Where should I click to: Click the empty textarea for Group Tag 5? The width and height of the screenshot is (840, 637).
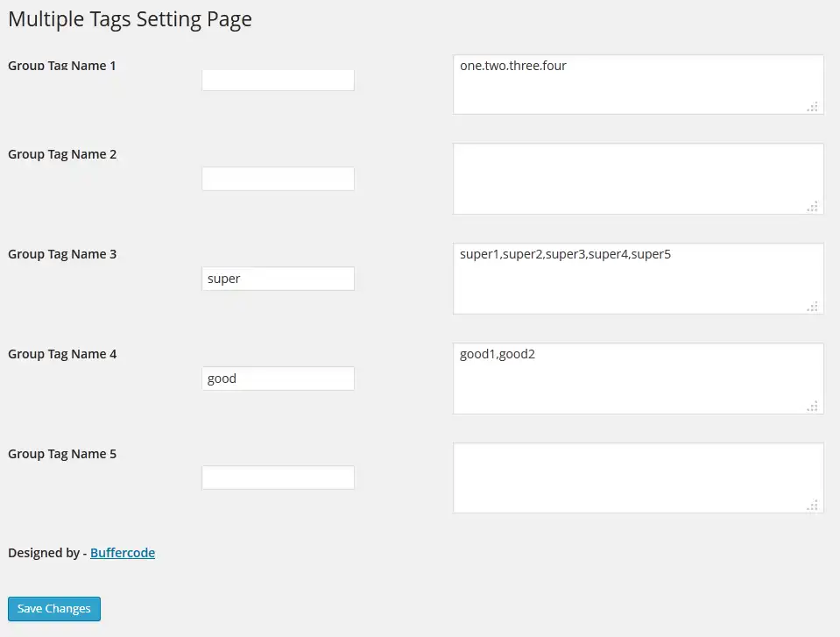point(638,478)
